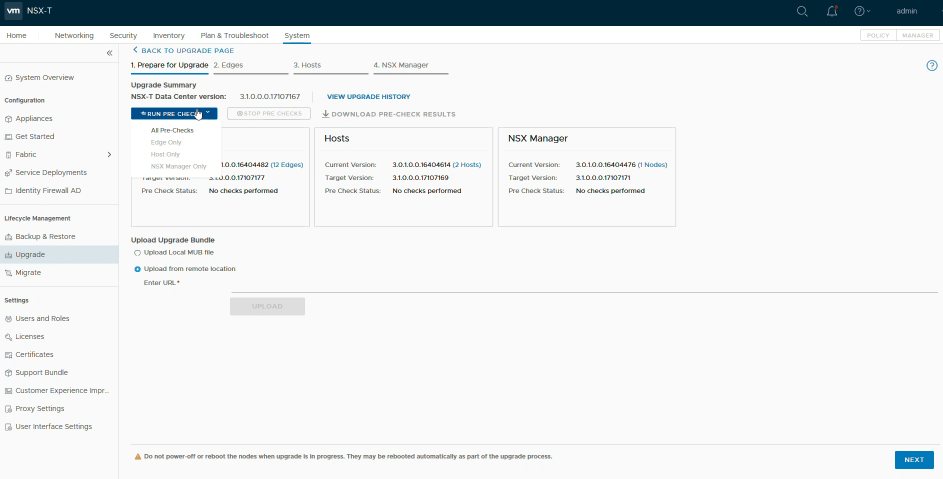Open the notifications bell icon
Viewport: 943px width, 479px height.
[x=832, y=11]
